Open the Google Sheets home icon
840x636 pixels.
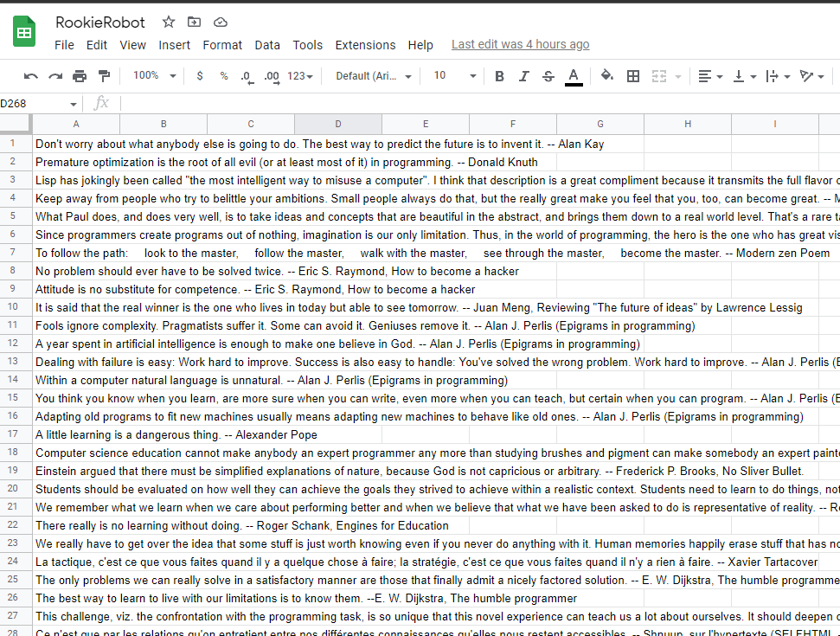click(24, 32)
